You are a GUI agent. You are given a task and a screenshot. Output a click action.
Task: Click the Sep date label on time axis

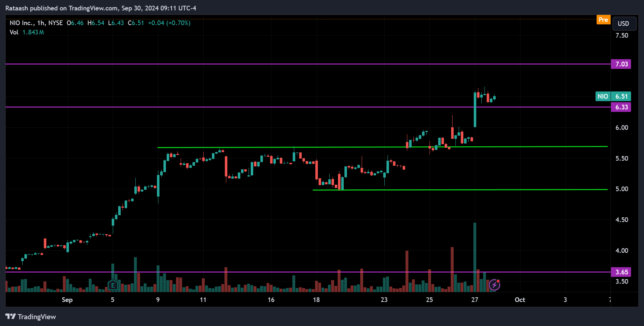67,300
